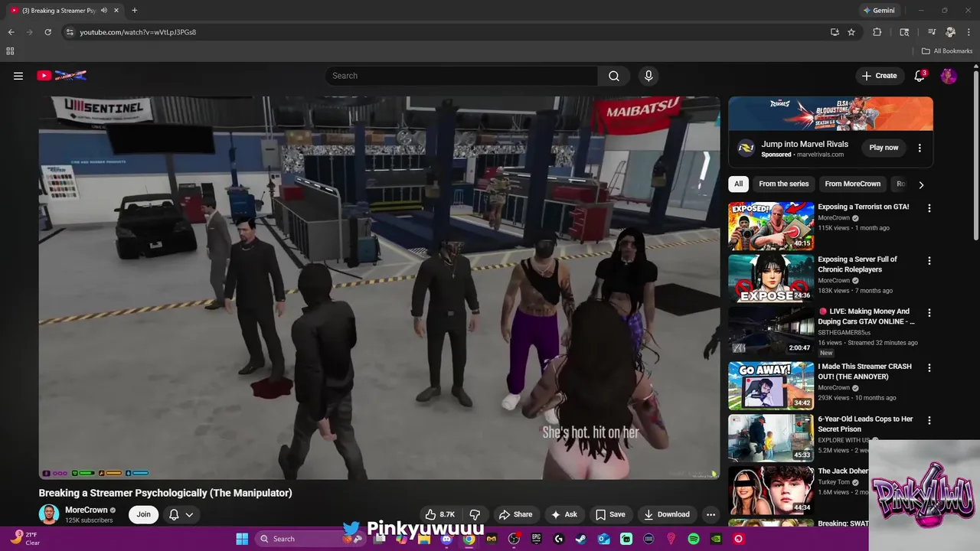Select From MoreCrown chip
Viewport: 980px width, 551px height.
[x=852, y=184]
